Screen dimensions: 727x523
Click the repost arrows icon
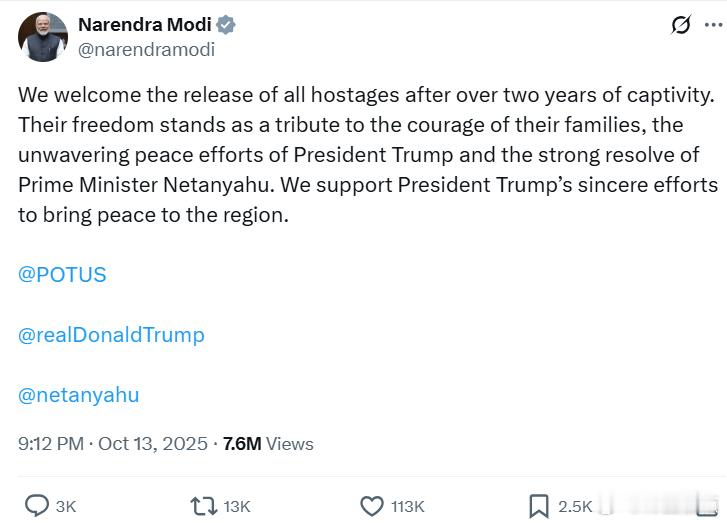pos(203,506)
